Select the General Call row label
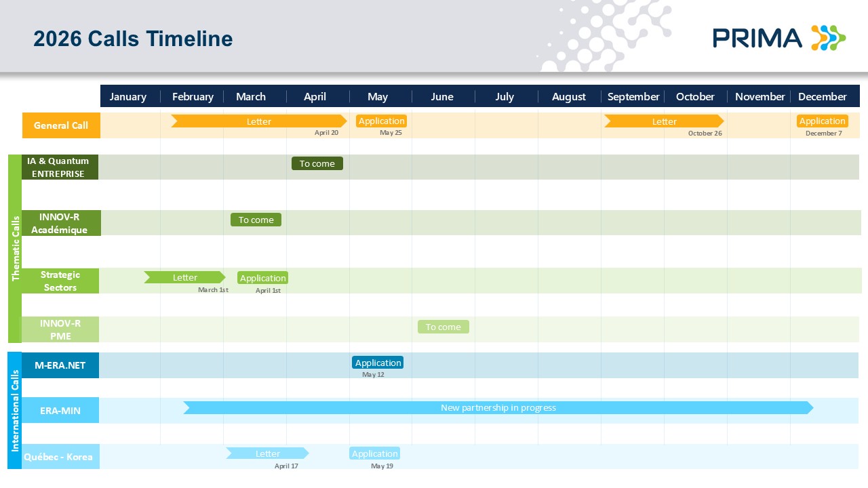868x488 pixels. (61, 125)
